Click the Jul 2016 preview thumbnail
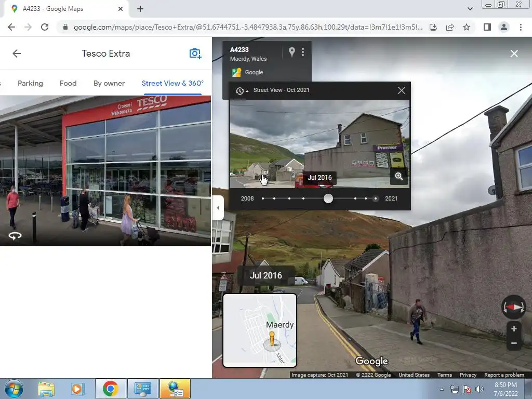This screenshot has width=532, height=399. [320, 143]
